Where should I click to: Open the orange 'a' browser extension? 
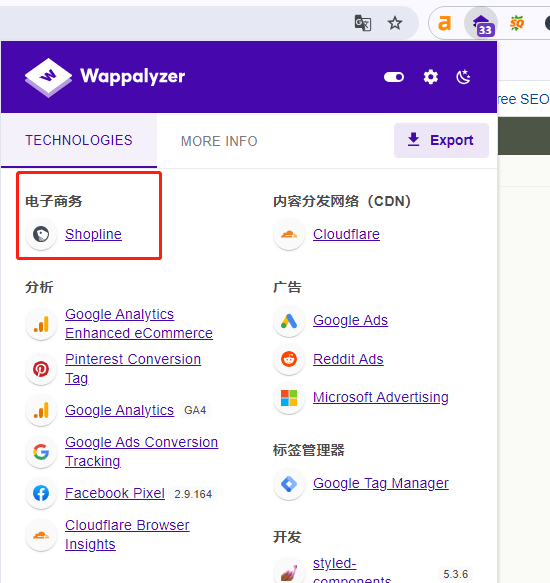pos(444,23)
